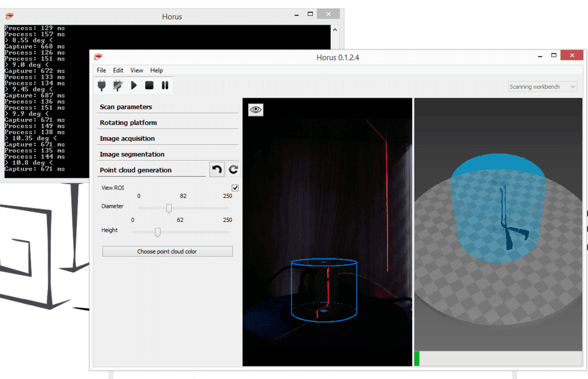Click the Horus logo icon in front window
The height and width of the screenshot is (379, 588).
[98, 57]
